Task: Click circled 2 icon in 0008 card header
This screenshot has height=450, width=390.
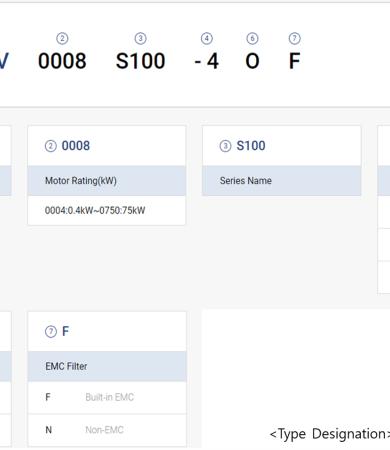Action: point(51,146)
